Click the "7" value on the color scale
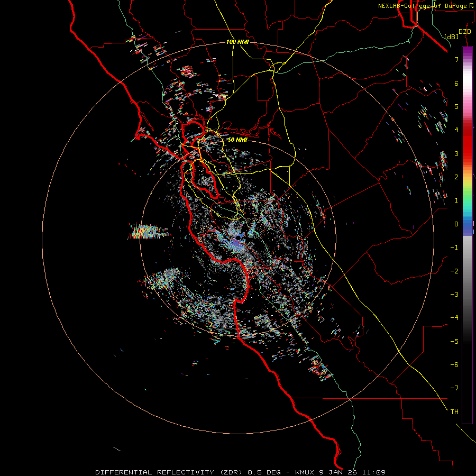The width and height of the screenshot is (476, 476). click(456, 59)
